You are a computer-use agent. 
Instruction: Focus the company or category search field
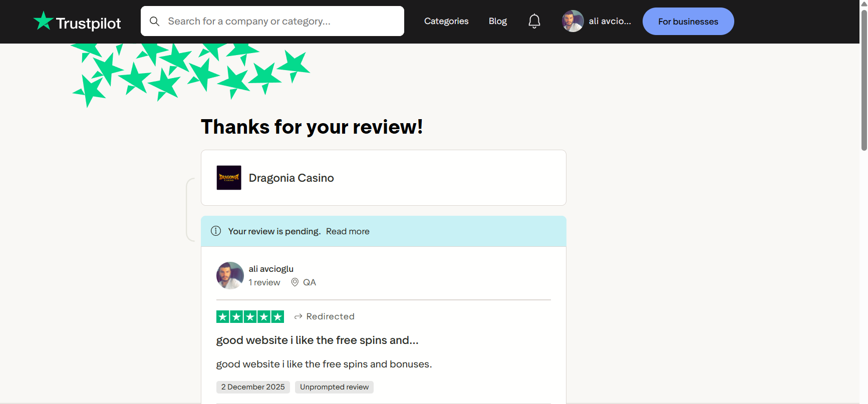[272, 21]
